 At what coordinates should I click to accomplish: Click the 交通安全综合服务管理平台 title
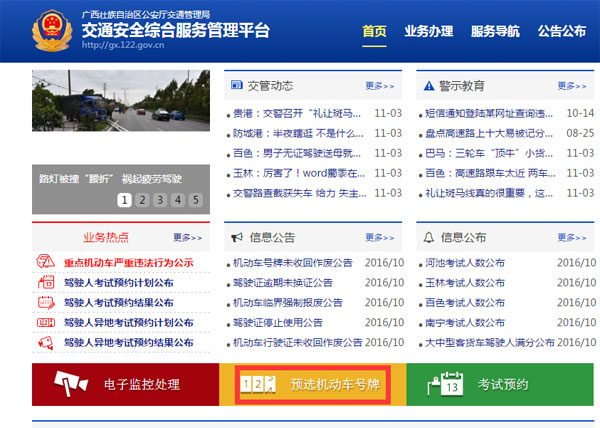tap(176, 30)
